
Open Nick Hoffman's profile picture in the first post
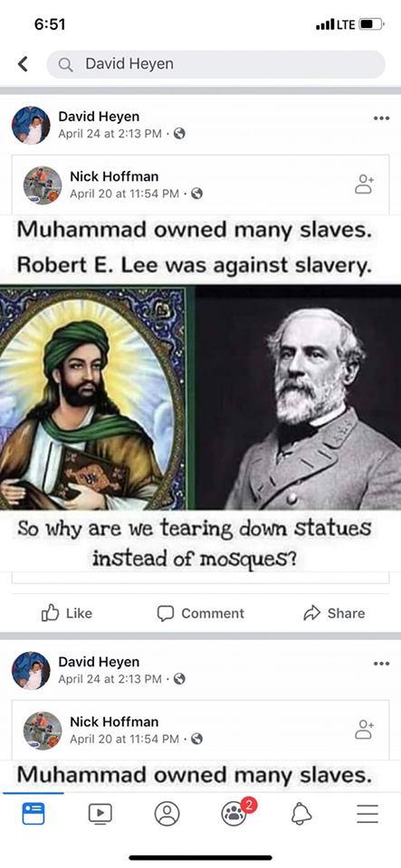43,184
